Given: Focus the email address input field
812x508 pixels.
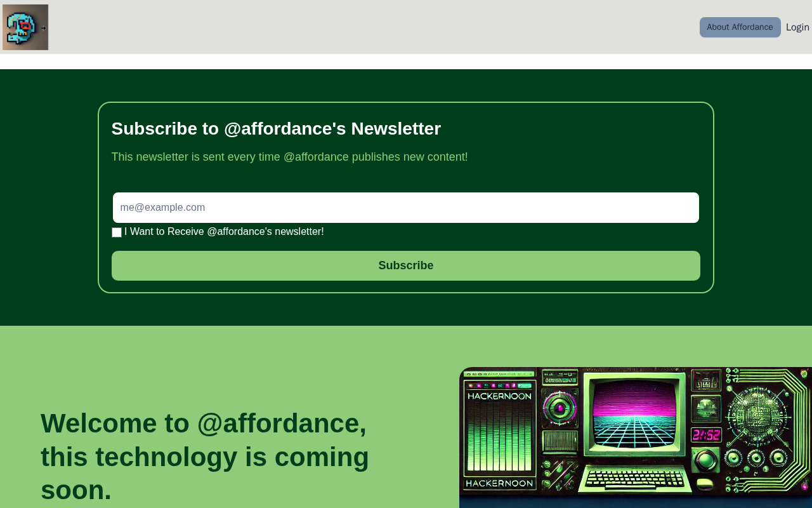Looking at the screenshot, I should 406,208.
